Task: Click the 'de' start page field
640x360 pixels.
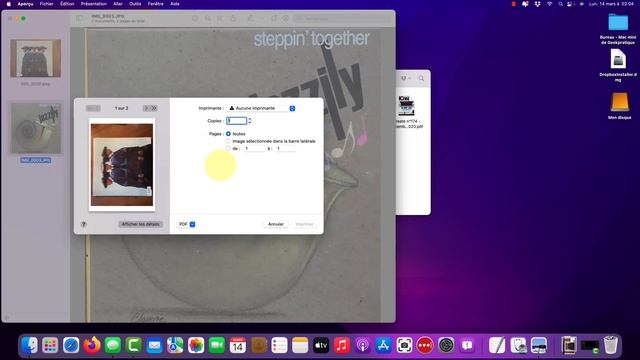Action: tap(254, 149)
